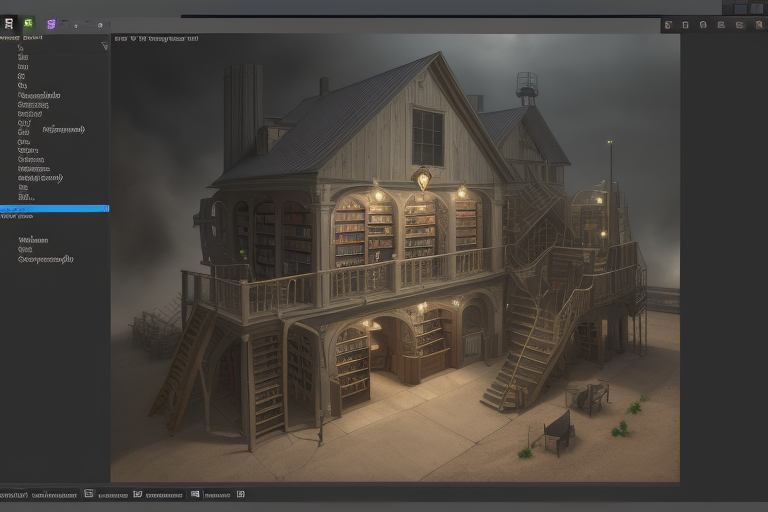
Task: Click the third icon in the top-right icon row
Action: click(703, 25)
